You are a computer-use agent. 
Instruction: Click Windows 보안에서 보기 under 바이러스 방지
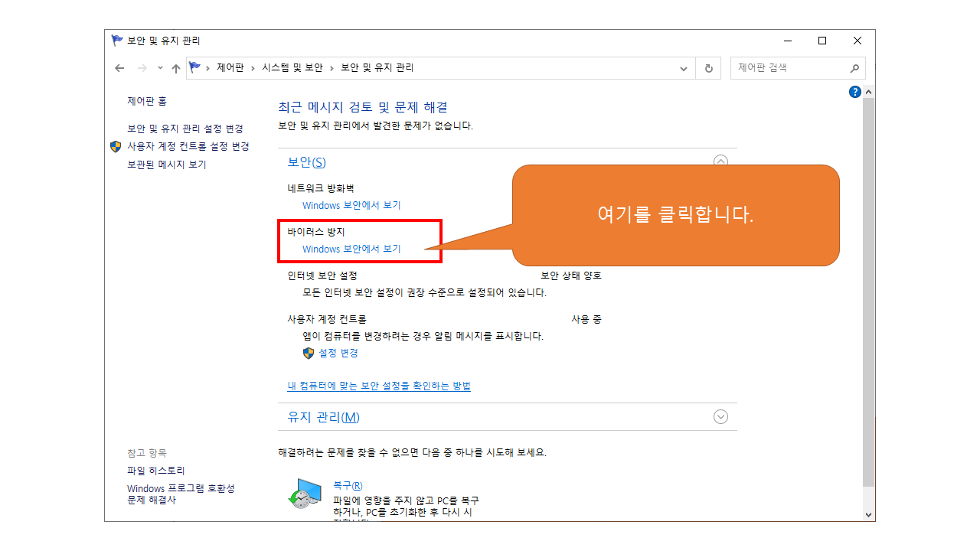(x=351, y=249)
